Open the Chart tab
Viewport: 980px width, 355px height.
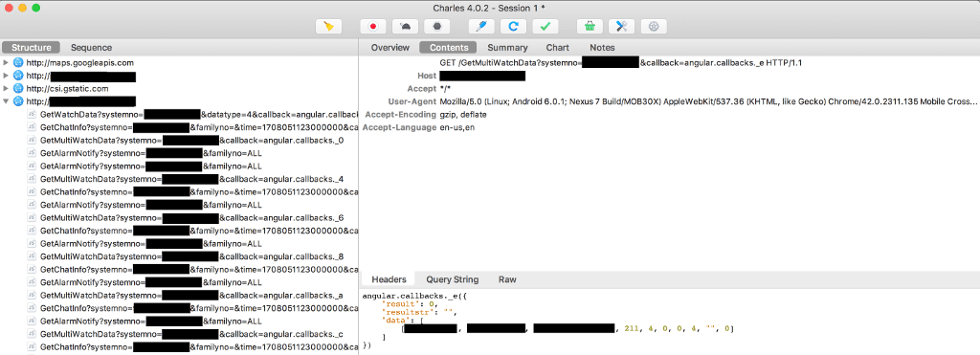coord(558,48)
